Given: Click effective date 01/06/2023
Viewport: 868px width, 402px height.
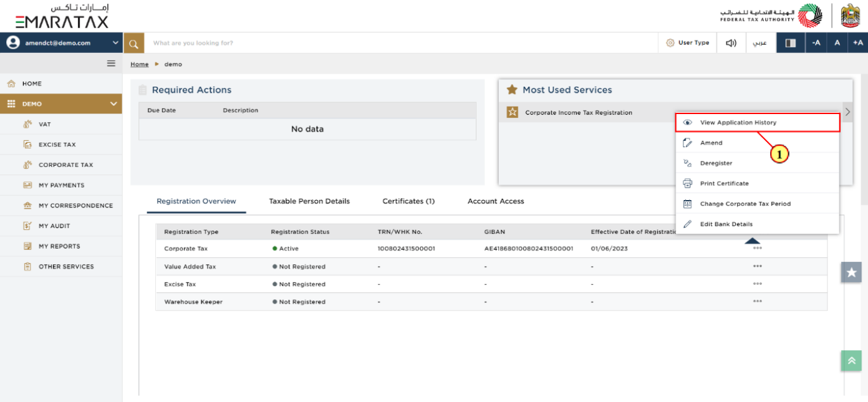Looking at the screenshot, I should click(x=609, y=249).
